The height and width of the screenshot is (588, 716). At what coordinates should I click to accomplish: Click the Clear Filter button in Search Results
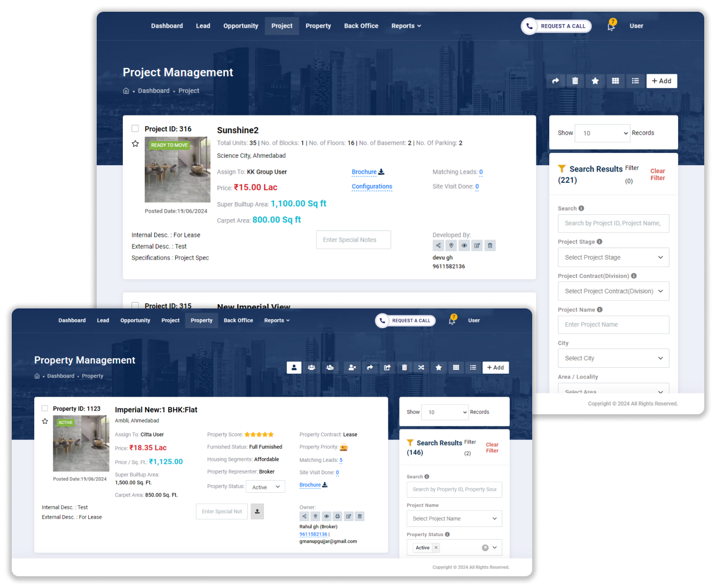click(x=657, y=174)
